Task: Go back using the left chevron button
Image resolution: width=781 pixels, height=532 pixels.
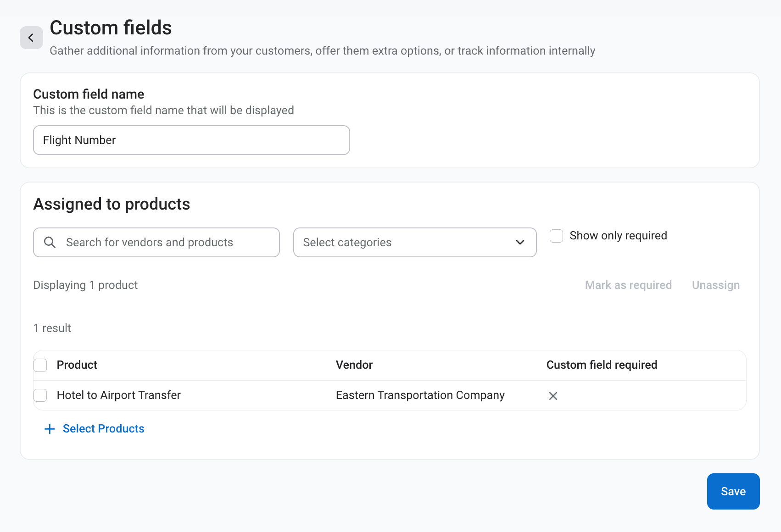Action: click(x=31, y=38)
